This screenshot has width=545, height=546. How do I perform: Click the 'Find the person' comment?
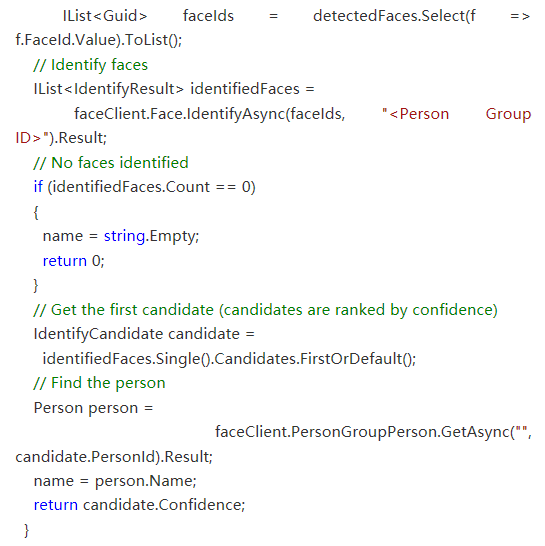99,383
